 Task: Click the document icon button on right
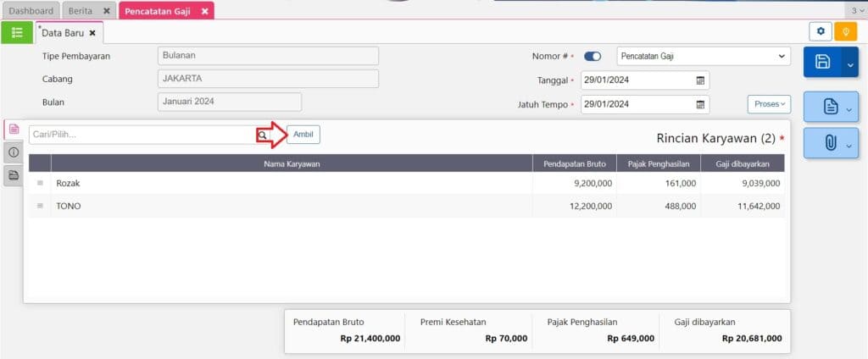point(830,107)
